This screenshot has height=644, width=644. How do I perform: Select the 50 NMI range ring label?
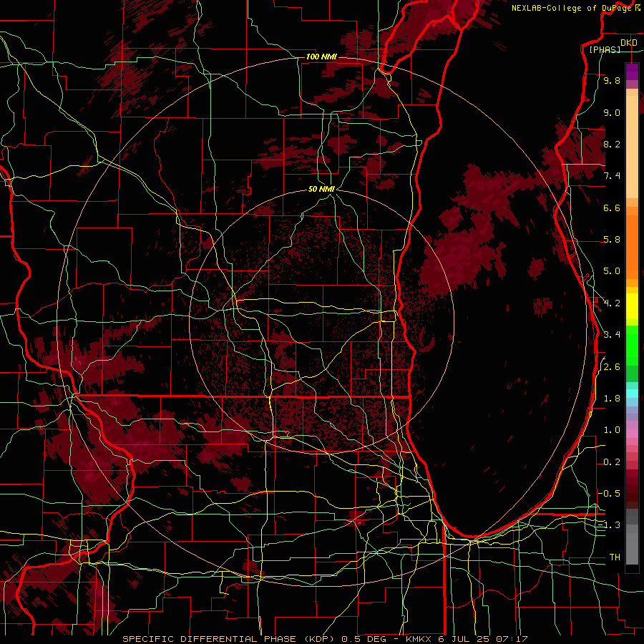(x=321, y=189)
